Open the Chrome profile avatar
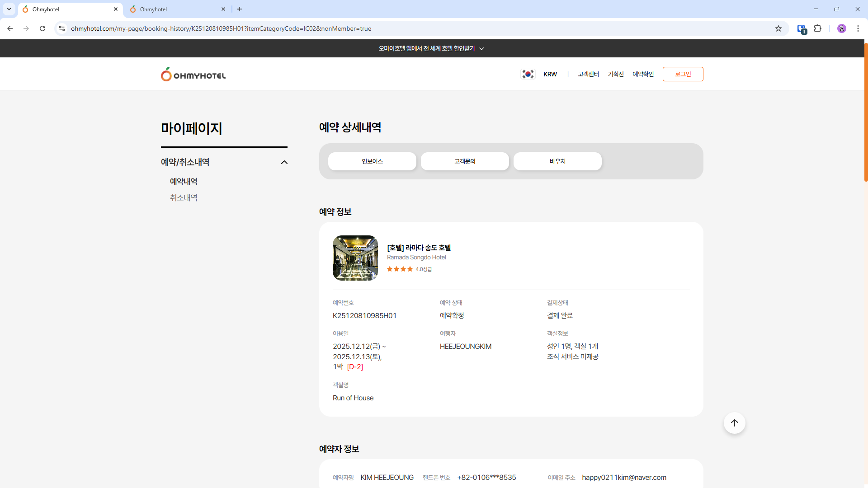 point(841,28)
